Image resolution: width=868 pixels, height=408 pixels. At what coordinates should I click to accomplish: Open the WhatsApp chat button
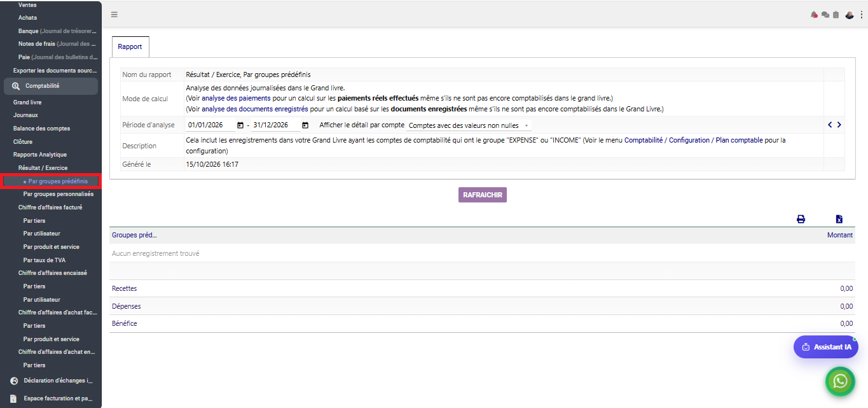(840, 381)
